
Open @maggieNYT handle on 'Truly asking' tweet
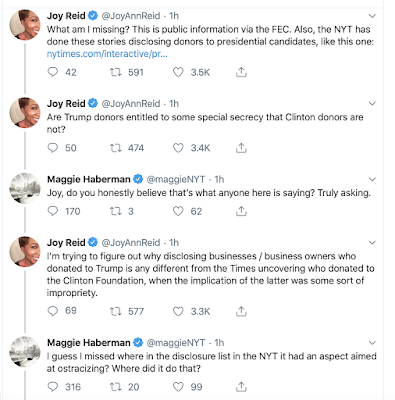pos(176,179)
